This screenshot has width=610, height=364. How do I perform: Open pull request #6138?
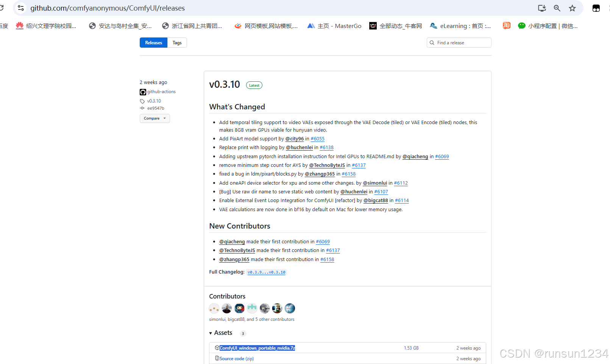click(327, 148)
